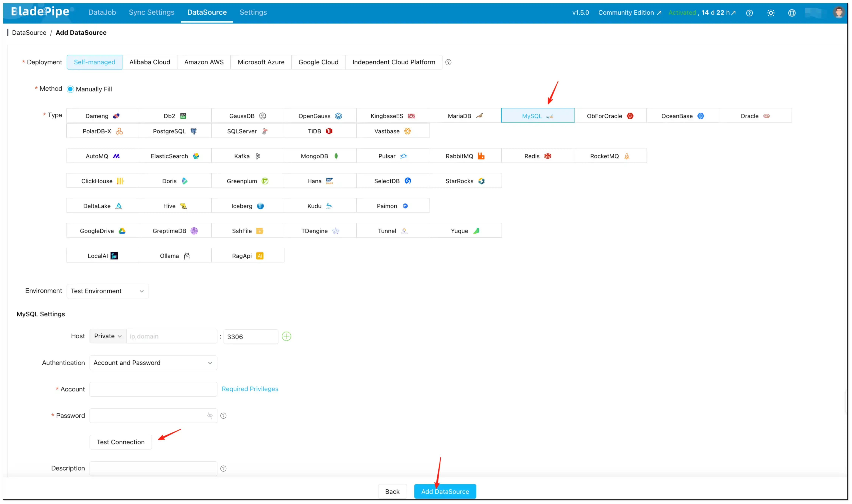This screenshot has width=852, height=504.
Task: Click help icon next to Deployment options
Action: pyautogui.click(x=448, y=62)
